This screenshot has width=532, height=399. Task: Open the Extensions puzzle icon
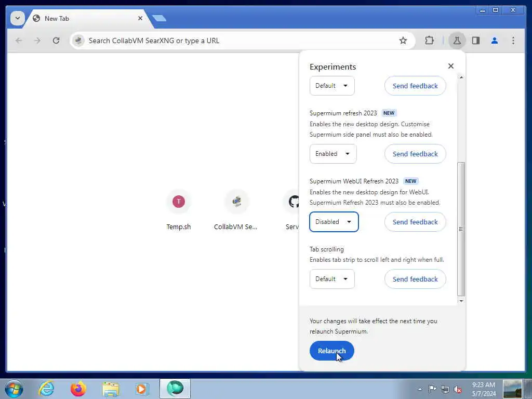[x=429, y=41]
